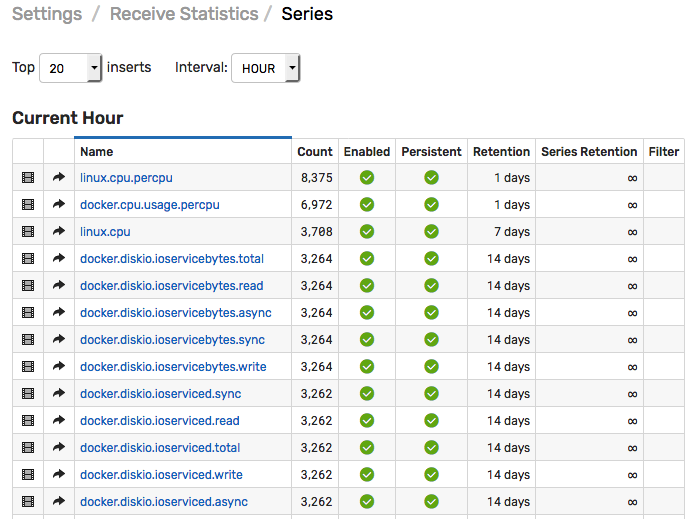
Task: Click the arrow icon for docker.cpu.usage.percpu row
Action: (59, 205)
